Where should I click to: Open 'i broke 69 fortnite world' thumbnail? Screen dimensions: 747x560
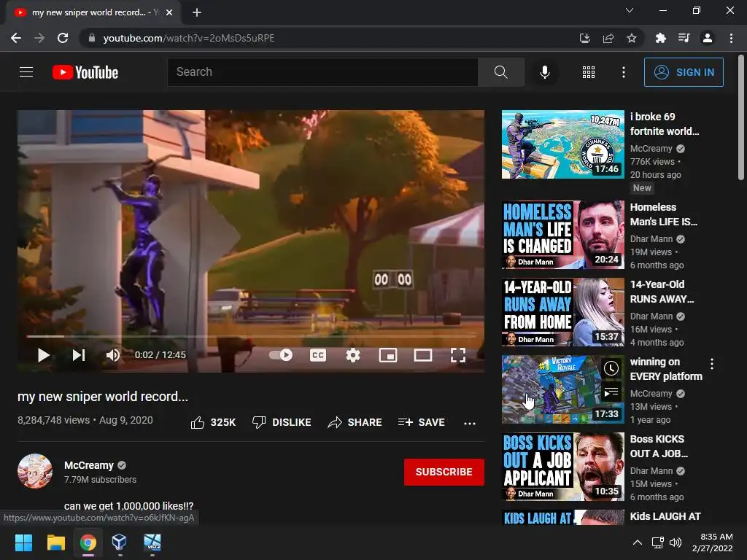click(x=562, y=144)
